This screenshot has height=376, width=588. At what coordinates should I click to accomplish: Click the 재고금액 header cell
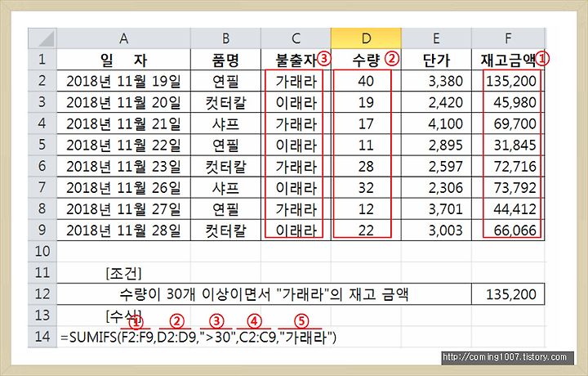click(x=508, y=60)
